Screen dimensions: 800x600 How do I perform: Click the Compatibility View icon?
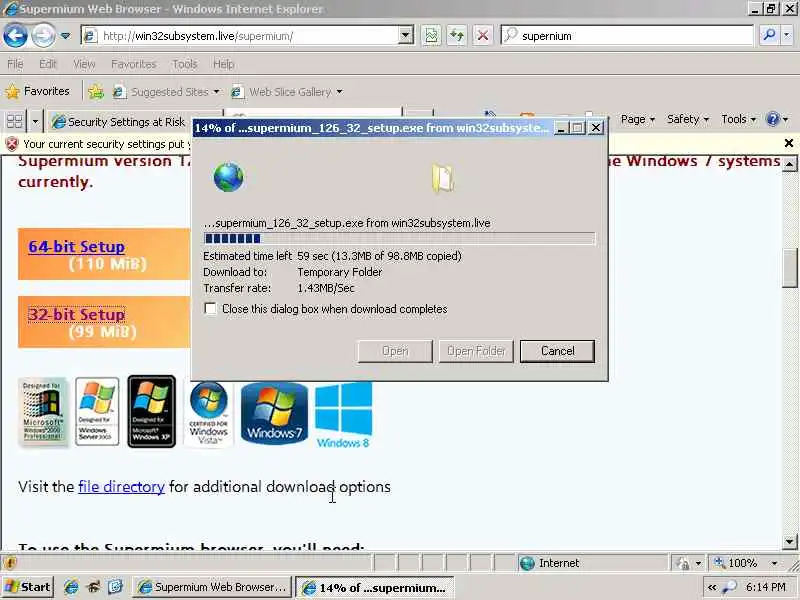click(x=432, y=36)
